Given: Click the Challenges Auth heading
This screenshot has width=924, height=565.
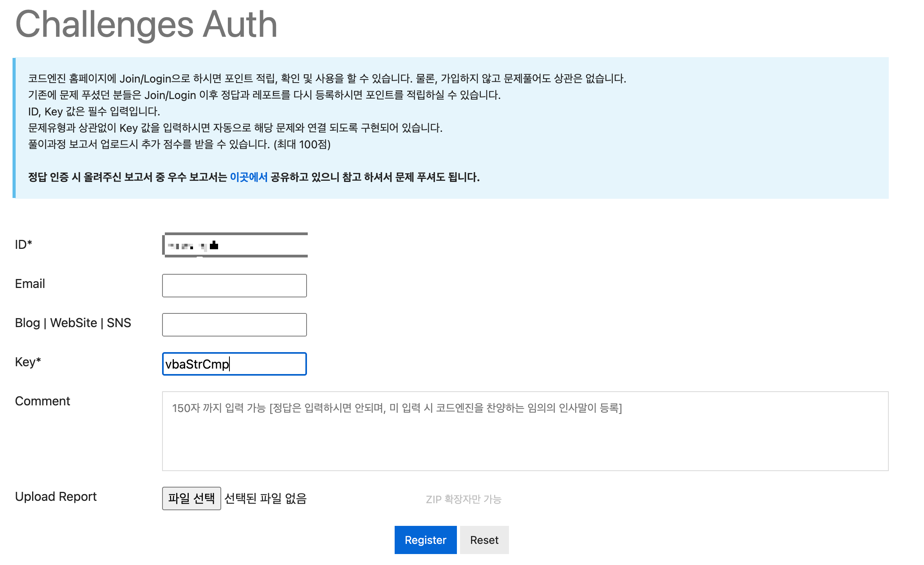Looking at the screenshot, I should 146,24.
